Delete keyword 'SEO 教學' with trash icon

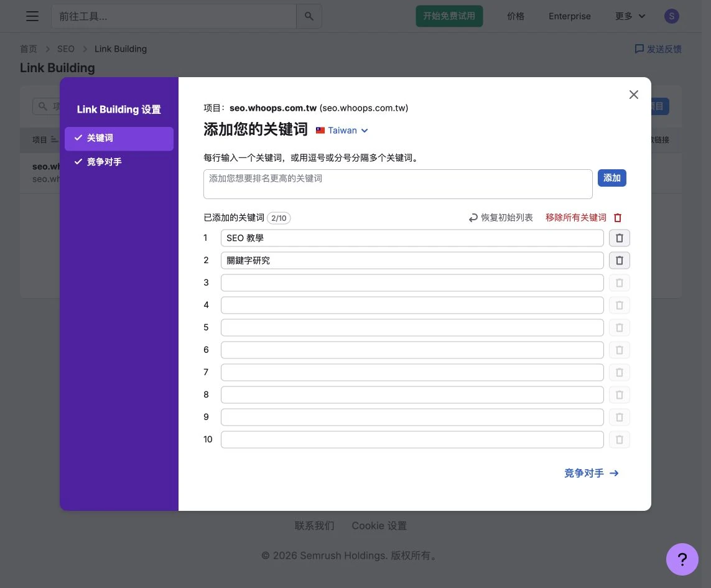tap(619, 238)
